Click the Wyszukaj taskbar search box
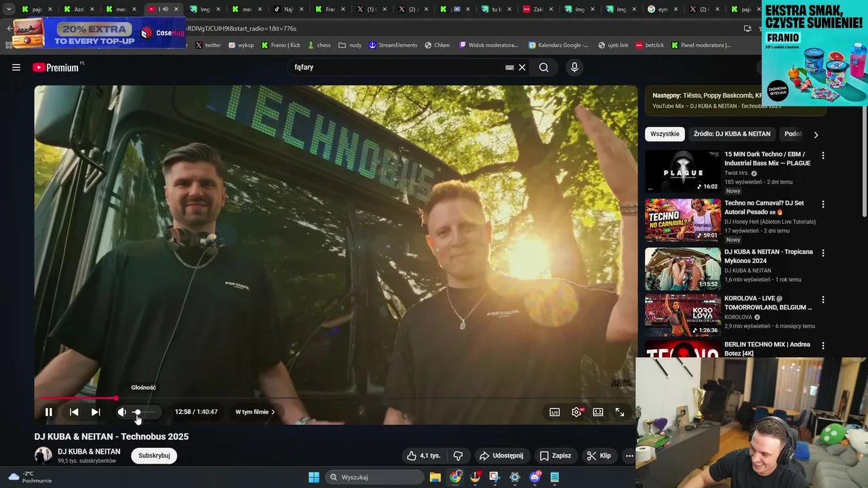The width and height of the screenshot is (868, 488). pos(375,477)
